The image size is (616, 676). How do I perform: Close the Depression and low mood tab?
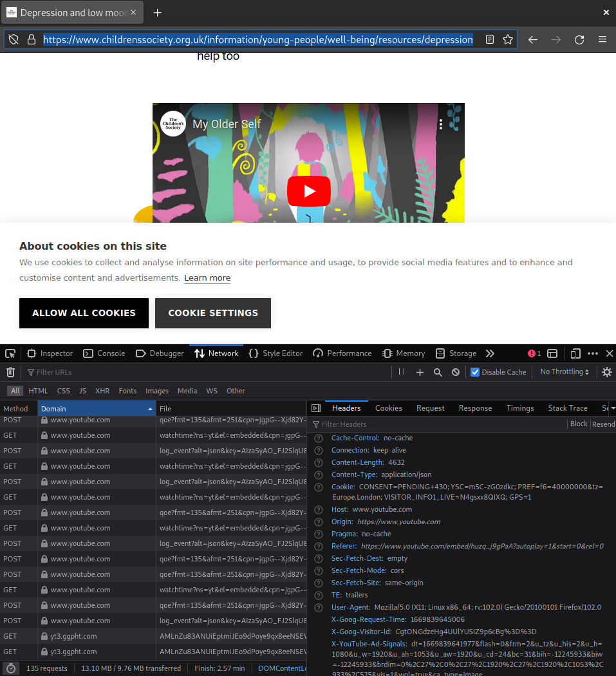[x=133, y=12]
